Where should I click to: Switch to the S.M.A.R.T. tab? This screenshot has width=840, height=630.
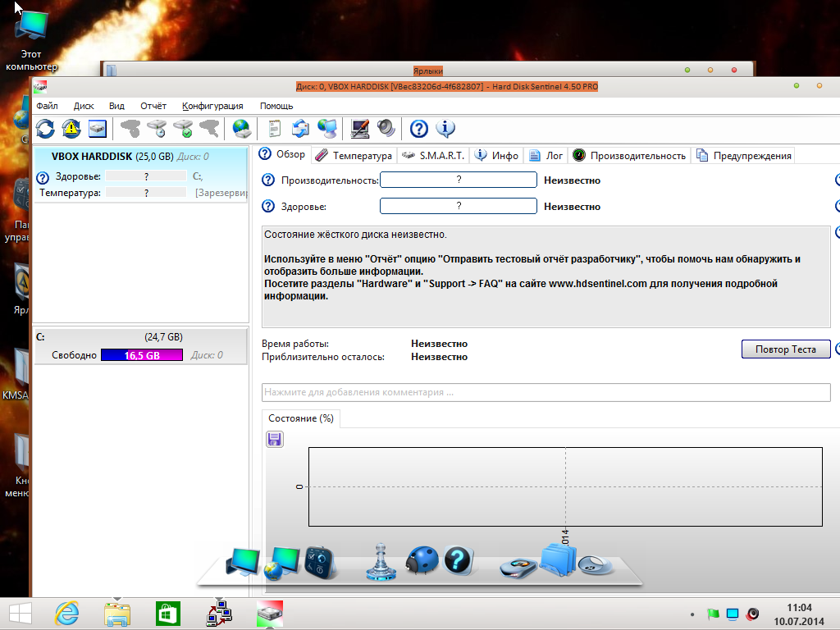(433, 155)
